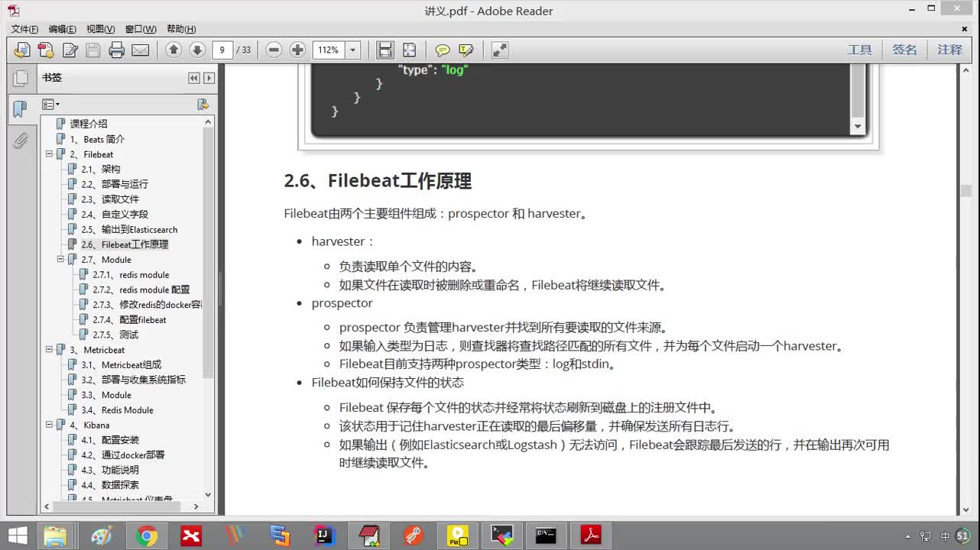Click the bookmarks horizontal scroll right arrow
This screenshot has width=980, height=550.
[196, 506]
